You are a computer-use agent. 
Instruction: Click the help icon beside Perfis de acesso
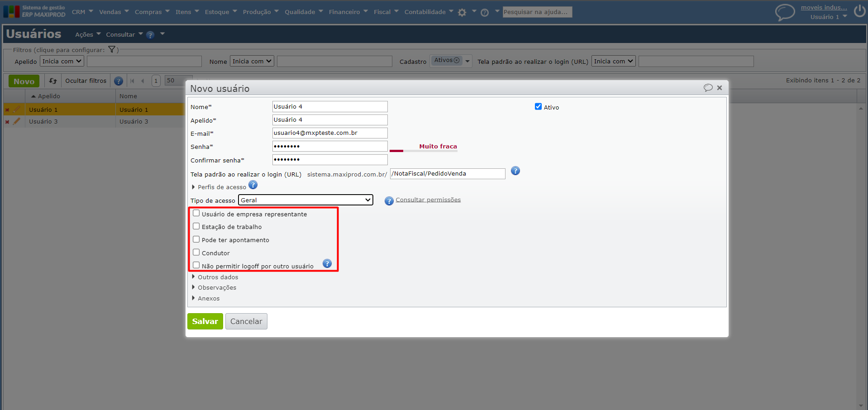pos(253,185)
